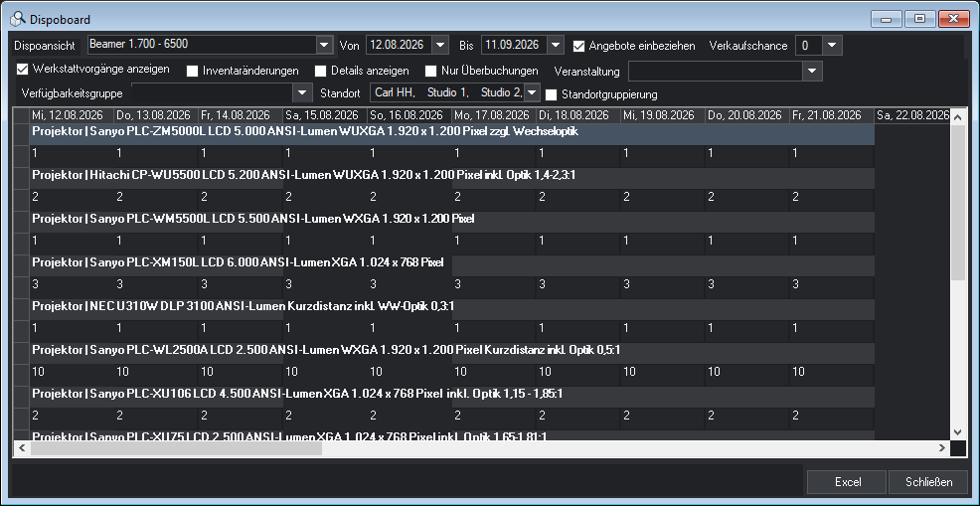
Task: Select column header 'Do, 13.08.2026'
Action: pyautogui.click(x=156, y=115)
